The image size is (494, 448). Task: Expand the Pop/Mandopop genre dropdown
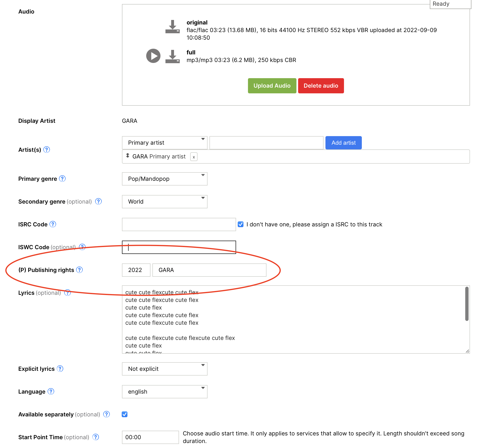click(165, 179)
